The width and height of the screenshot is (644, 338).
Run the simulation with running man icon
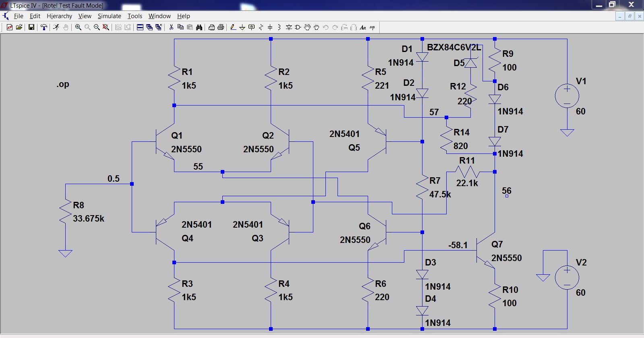(56, 27)
